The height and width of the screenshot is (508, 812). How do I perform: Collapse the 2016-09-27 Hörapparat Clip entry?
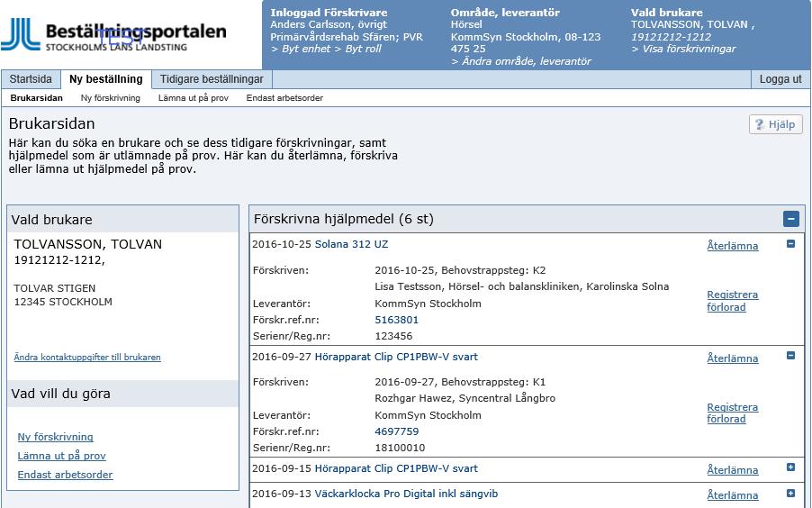pos(790,356)
